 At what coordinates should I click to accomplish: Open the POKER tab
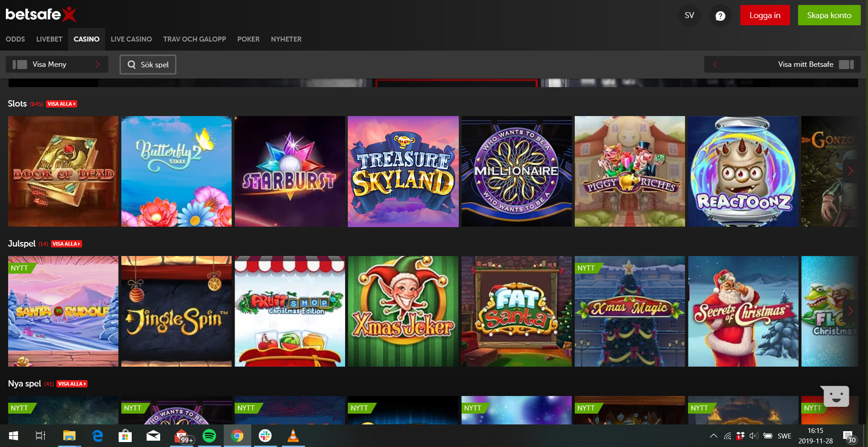(x=249, y=39)
